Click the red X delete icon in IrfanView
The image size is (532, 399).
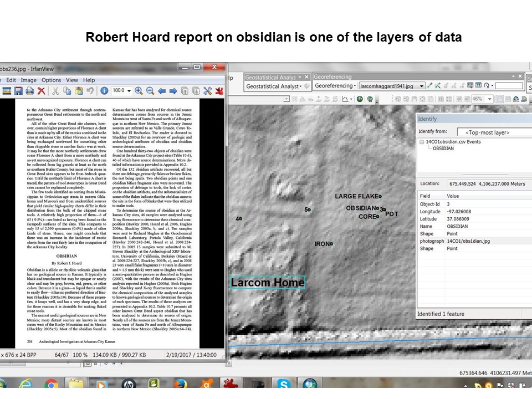42,91
